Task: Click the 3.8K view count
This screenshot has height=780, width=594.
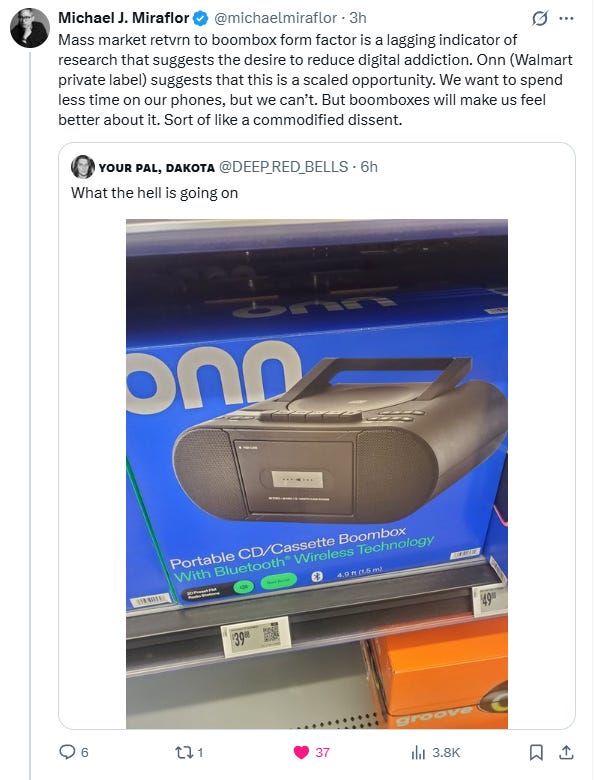Action: 446,753
